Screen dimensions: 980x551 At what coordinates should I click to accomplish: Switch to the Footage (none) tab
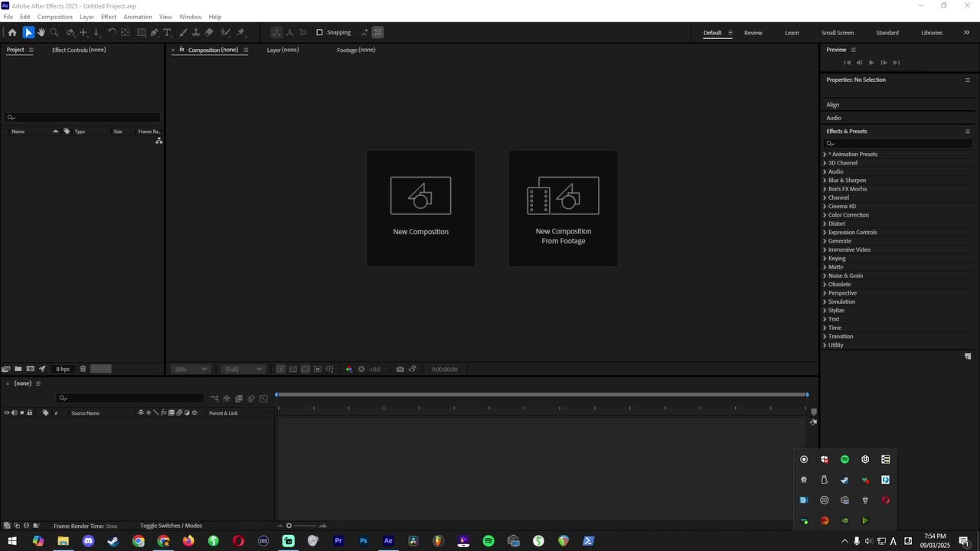click(x=356, y=50)
